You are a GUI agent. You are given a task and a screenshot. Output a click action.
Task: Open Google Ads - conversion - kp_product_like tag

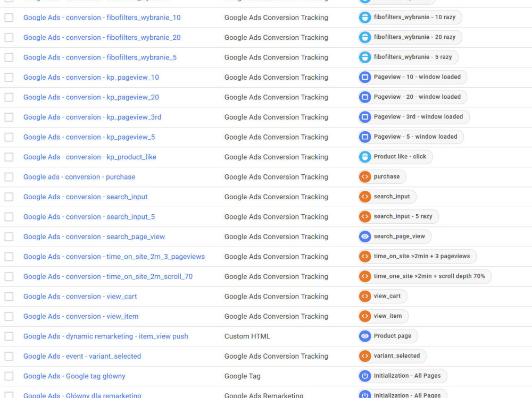[89, 157]
